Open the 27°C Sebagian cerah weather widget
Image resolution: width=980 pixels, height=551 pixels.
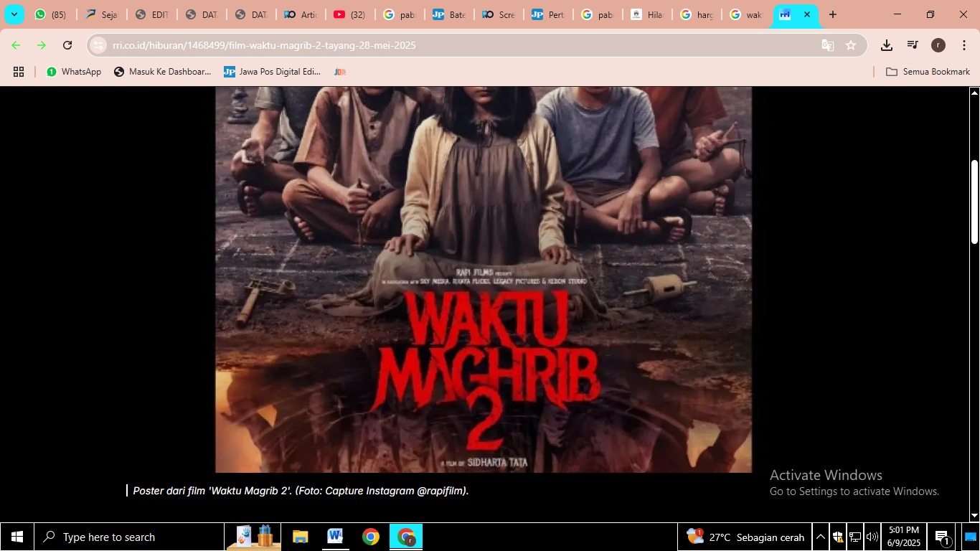[746, 537]
